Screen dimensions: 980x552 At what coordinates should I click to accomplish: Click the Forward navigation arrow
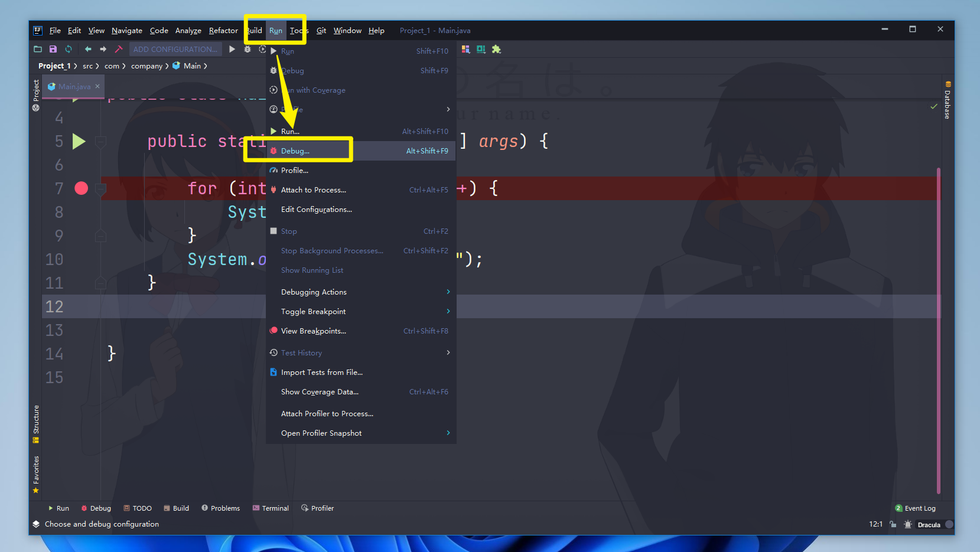pos(103,49)
